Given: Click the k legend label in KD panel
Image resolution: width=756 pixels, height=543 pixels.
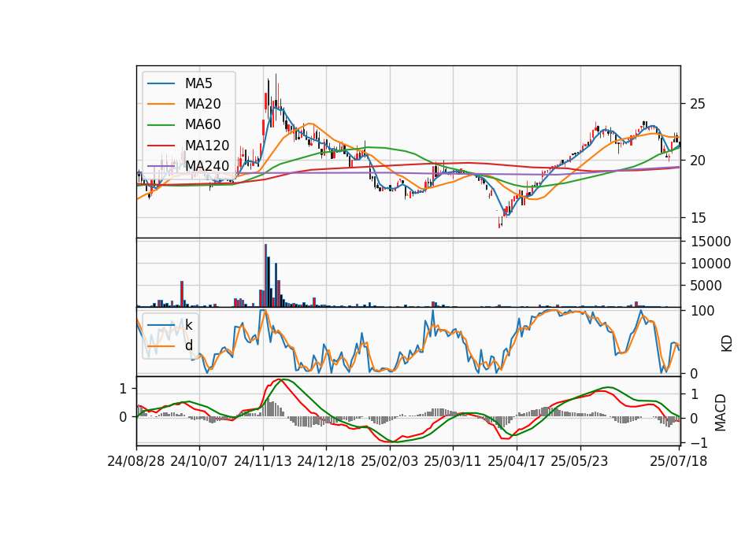Looking at the screenshot, I should coord(188,324).
